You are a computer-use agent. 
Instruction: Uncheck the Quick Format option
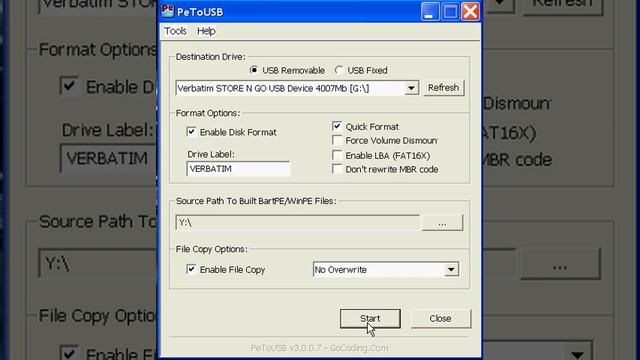coord(337,126)
